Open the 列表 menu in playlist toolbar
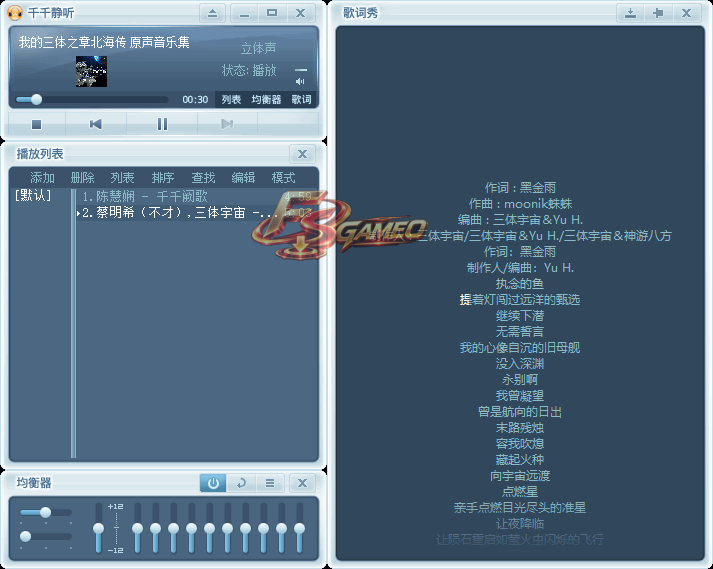 pos(122,177)
